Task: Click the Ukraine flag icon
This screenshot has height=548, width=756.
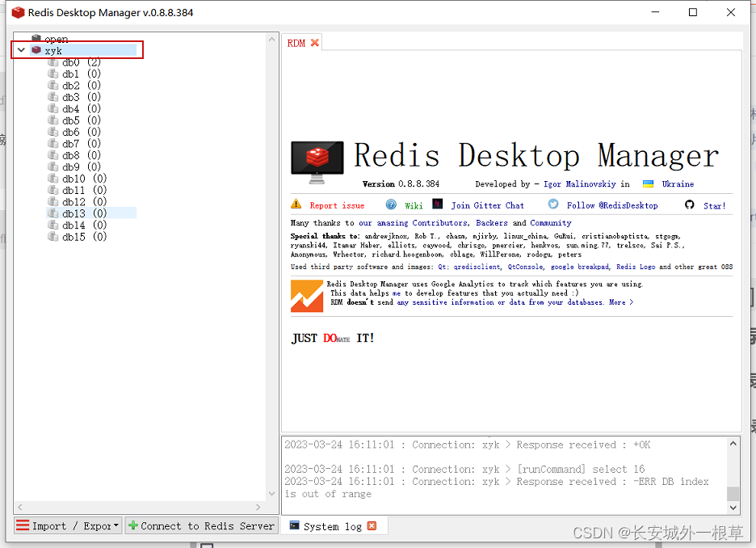Action: [x=649, y=183]
